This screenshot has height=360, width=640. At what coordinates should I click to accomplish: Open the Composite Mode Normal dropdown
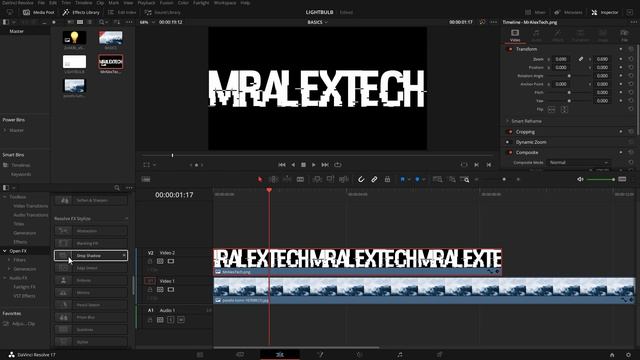tap(578, 162)
